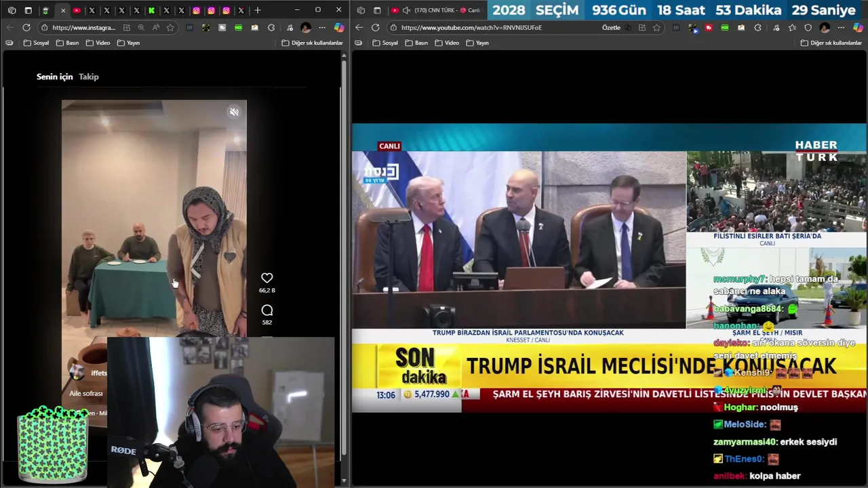
Task: Select the Takip feed tab
Action: tap(89, 77)
